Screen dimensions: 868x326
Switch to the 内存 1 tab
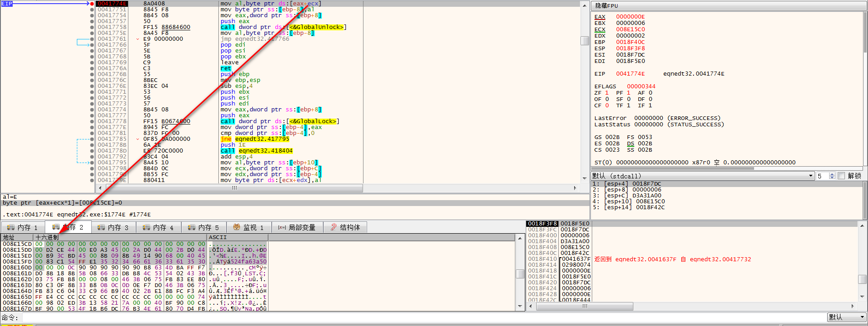pyautogui.click(x=23, y=227)
